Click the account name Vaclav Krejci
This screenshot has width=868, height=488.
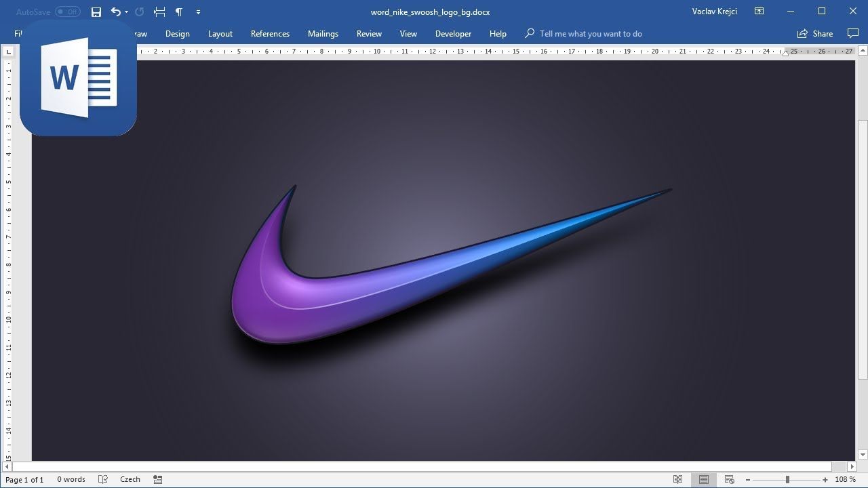pos(714,12)
